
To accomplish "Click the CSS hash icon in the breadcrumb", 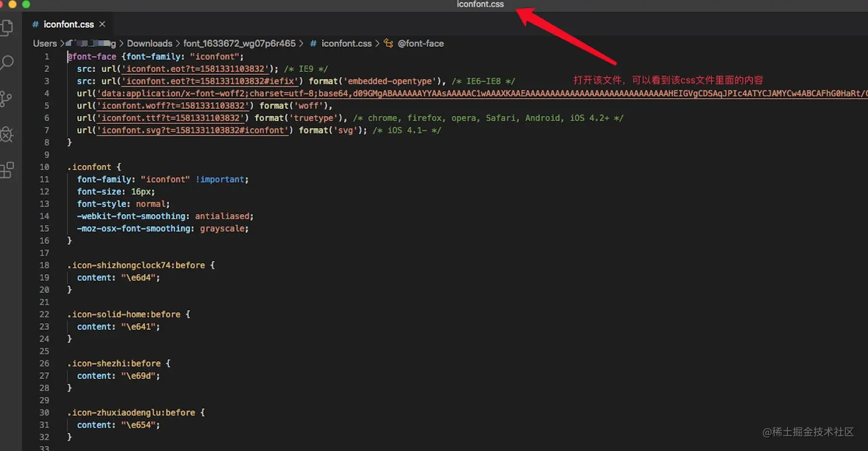I will [314, 43].
